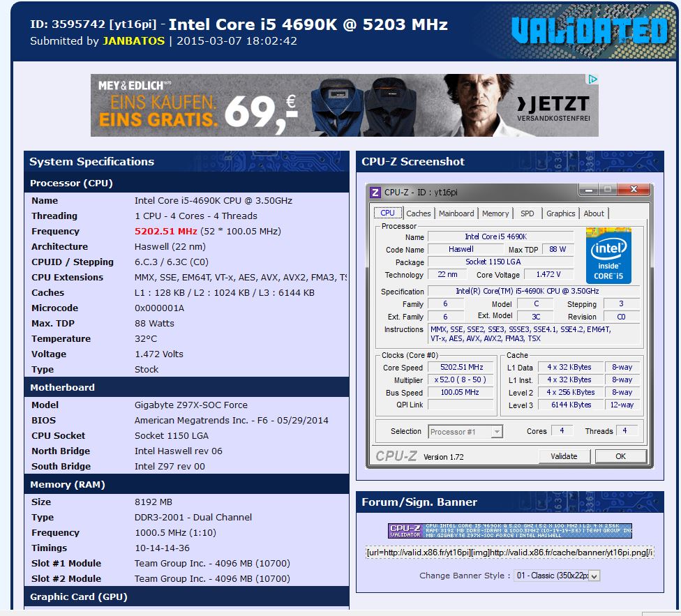681x616 pixels.
Task: Click the 1 CPU - 4 Cores - 4 Threads value
Action: click(196, 216)
